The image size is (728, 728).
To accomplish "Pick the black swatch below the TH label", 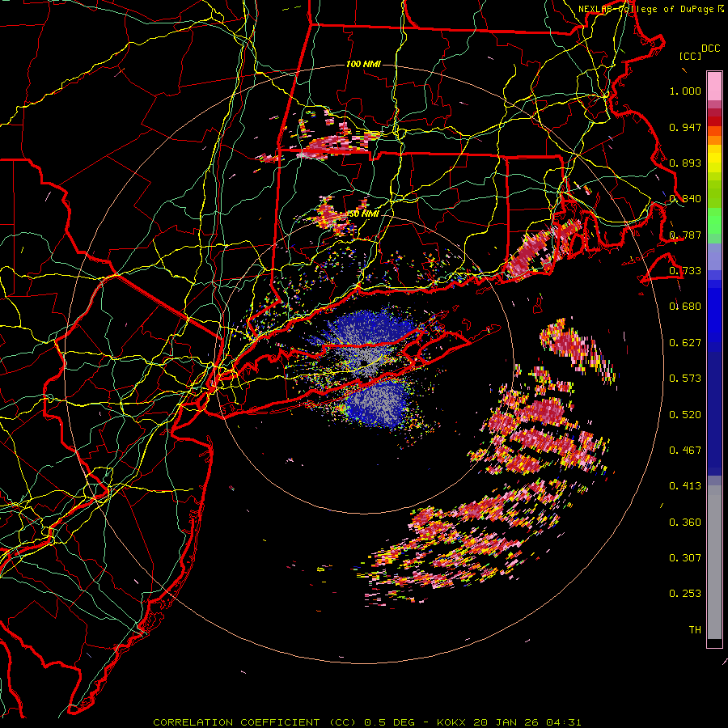I will pos(714,643).
